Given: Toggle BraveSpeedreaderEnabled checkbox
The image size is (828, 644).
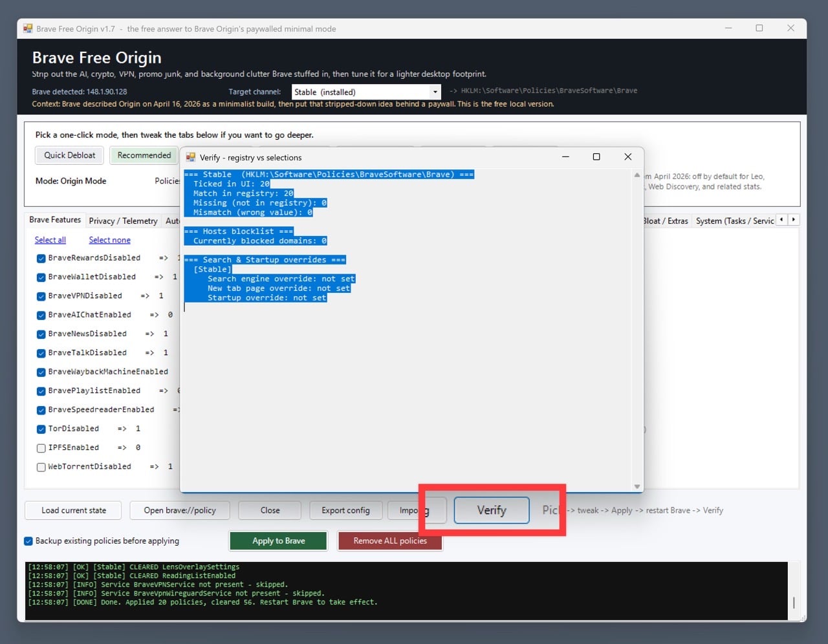Looking at the screenshot, I should [41, 410].
